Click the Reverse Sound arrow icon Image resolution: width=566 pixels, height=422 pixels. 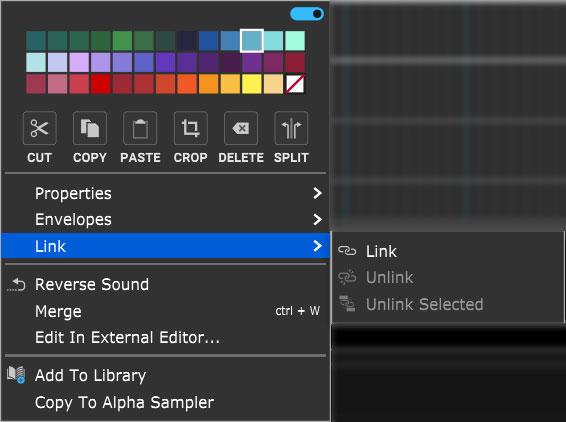[17, 284]
